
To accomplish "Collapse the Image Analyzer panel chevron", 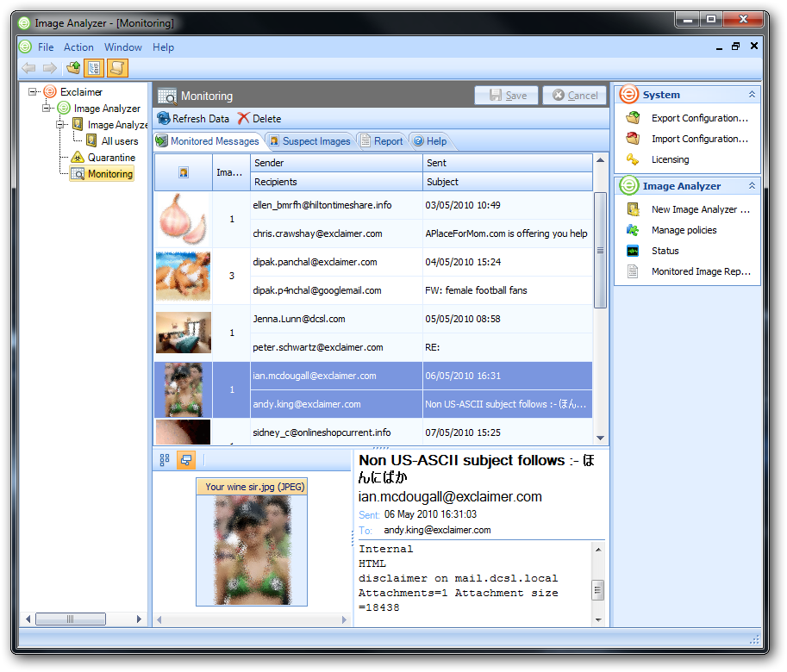I will 752,186.
